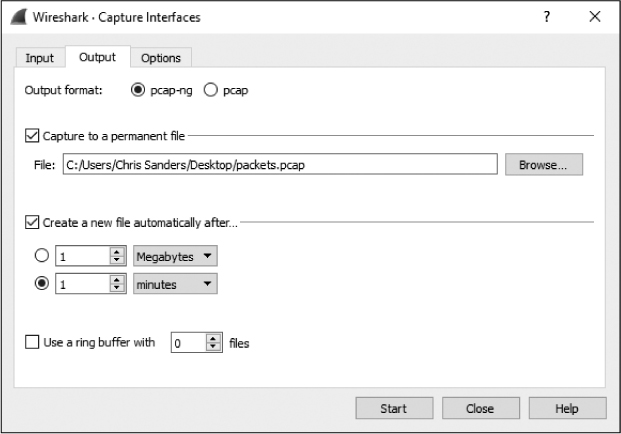
Task: Click the title bar help question mark
Action: 547,17
